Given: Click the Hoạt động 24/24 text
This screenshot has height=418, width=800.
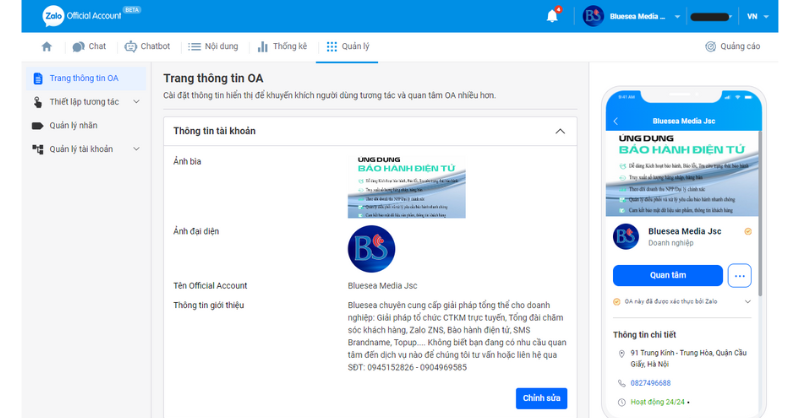Looking at the screenshot, I should point(658,402).
